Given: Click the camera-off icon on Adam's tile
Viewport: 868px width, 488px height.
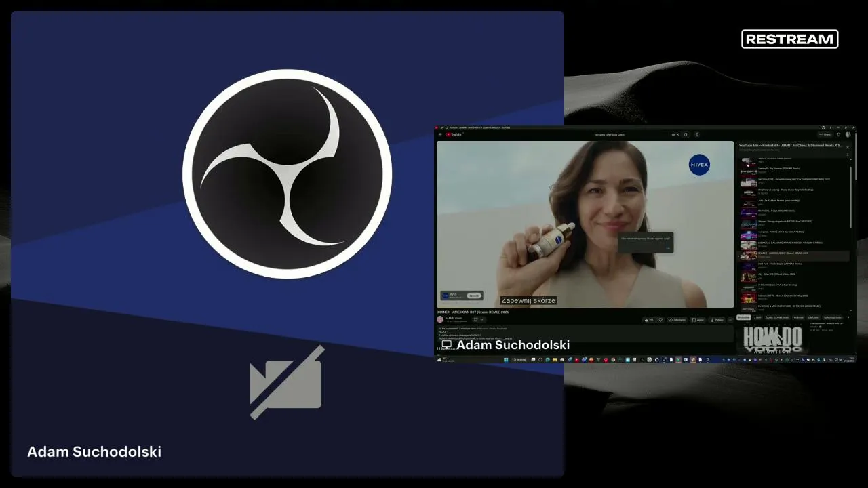Looking at the screenshot, I should (287, 382).
